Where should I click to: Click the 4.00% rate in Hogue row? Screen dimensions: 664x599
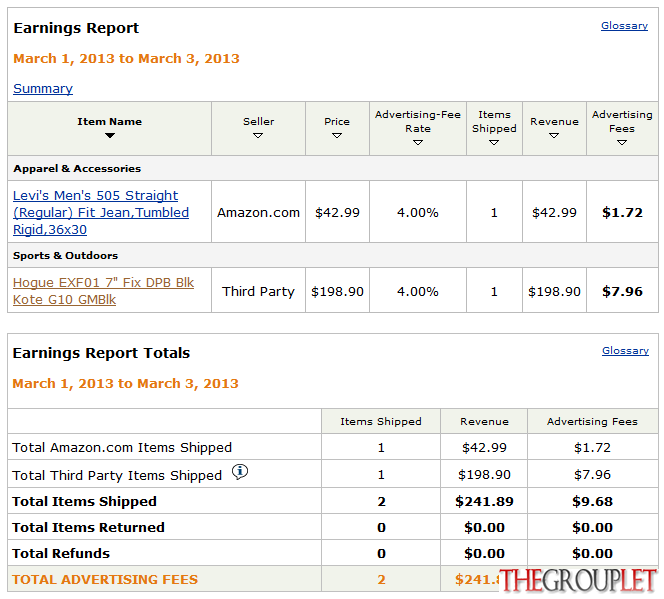tap(418, 292)
